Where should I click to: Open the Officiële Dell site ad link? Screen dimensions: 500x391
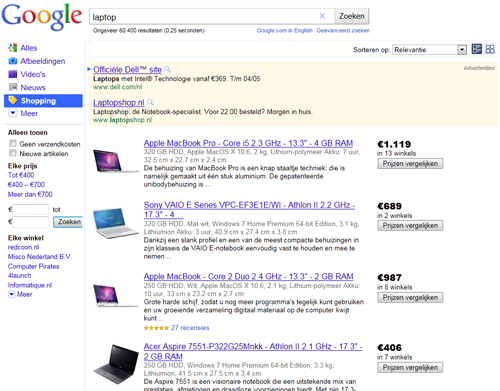pyautogui.click(x=127, y=69)
